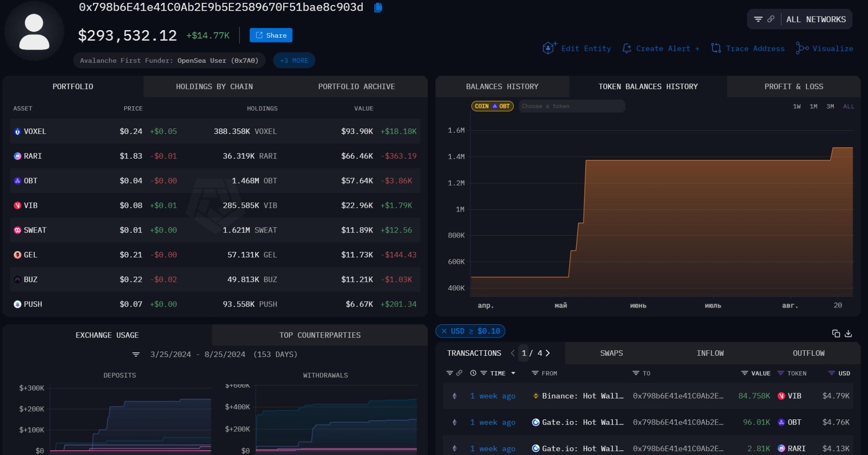Image resolution: width=868 pixels, height=455 pixels.
Task: Click the GEL token icon
Action: point(17,255)
